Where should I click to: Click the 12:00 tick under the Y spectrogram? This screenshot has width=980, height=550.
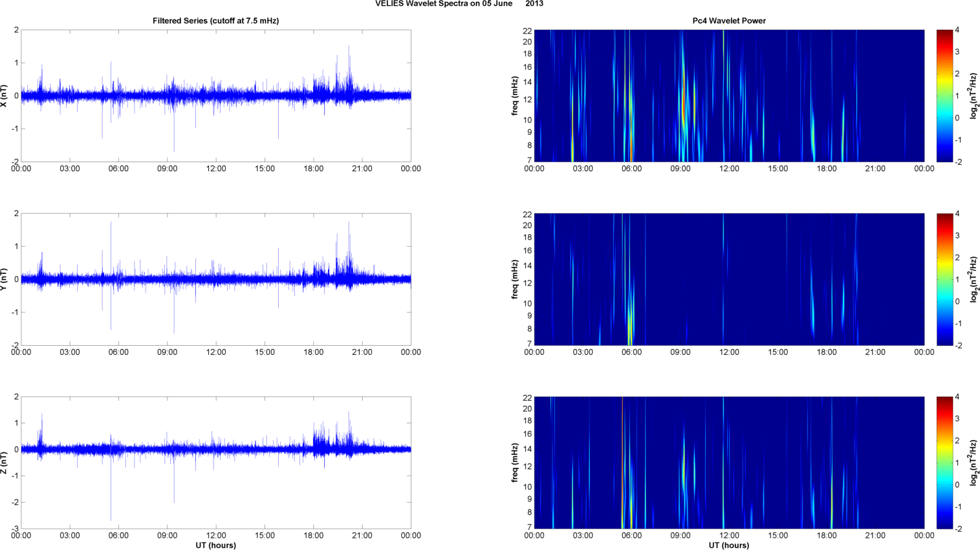coord(729,352)
